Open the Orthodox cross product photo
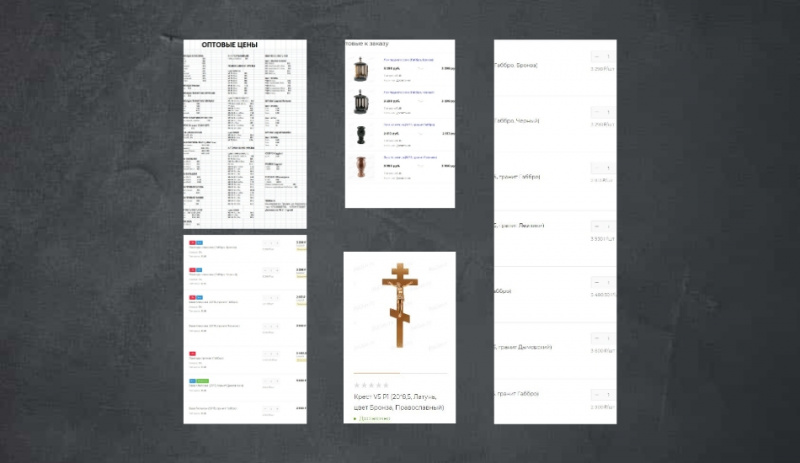This screenshot has height=463, width=800. 399,309
